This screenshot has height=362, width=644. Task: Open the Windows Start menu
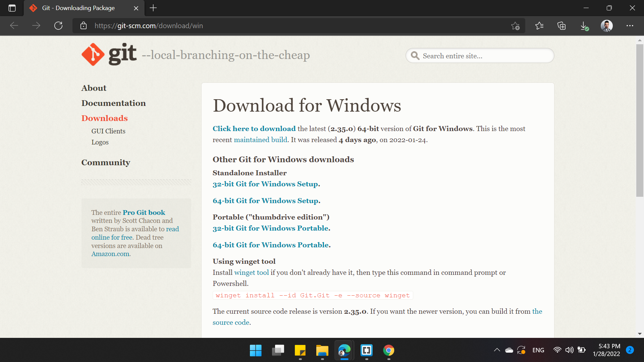point(256,351)
